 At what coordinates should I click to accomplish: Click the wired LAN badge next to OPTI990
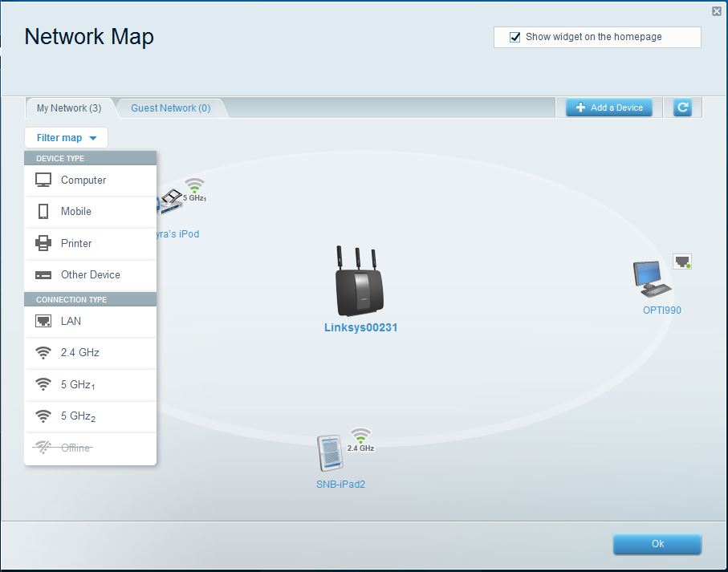(x=682, y=262)
